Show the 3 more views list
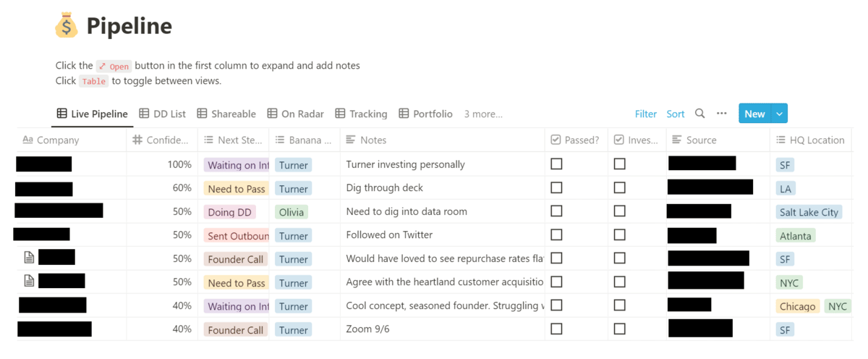Screen dimensions: 868x359 pos(483,114)
